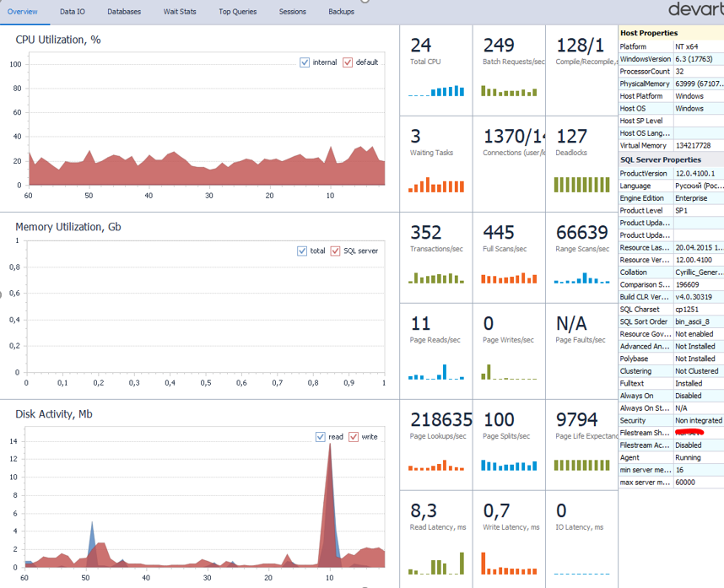Image resolution: width=724 pixels, height=588 pixels.
Task: Select the Connections metric value
Action: click(x=515, y=136)
